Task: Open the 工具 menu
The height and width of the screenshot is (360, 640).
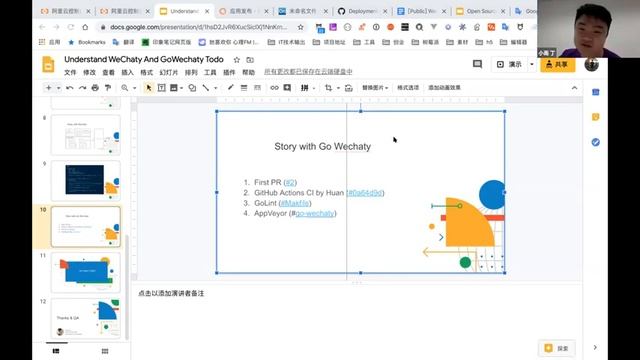Action: 210,72
